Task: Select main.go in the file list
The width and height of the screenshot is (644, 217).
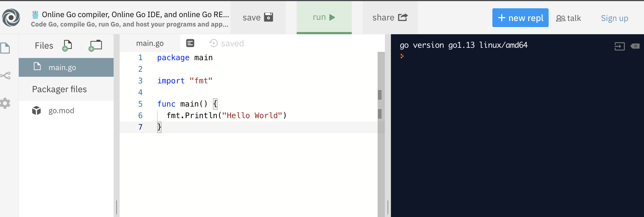Action: pos(66,67)
